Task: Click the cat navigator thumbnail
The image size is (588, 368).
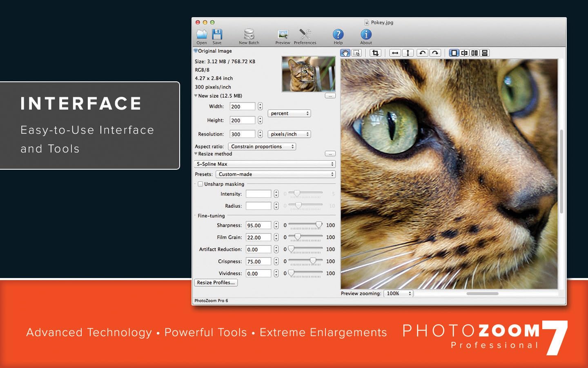Action: pyautogui.click(x=308, y=74)
